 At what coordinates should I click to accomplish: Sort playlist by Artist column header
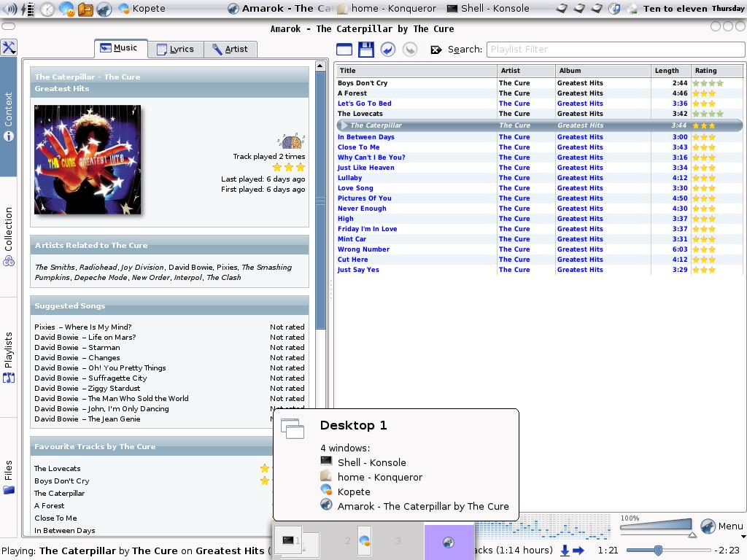pos(526,71)
